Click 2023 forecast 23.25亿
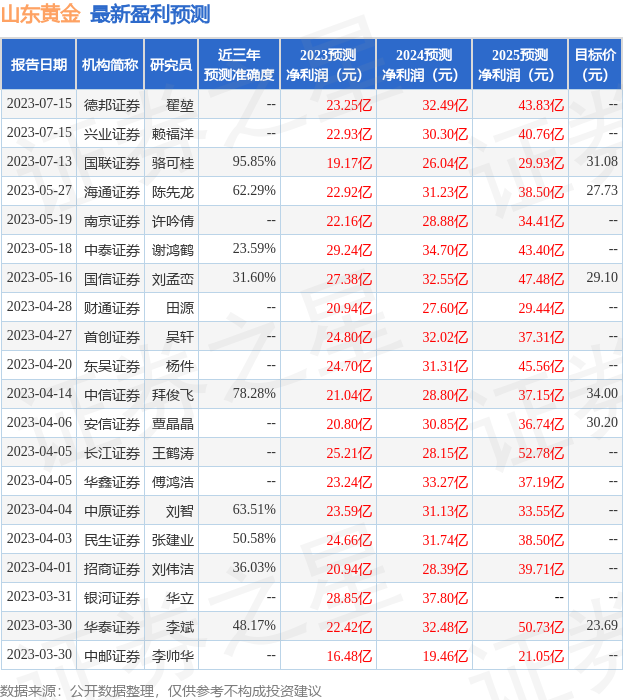Image resolution: width=623 pixels, height=700 pixels. [349, 105]
